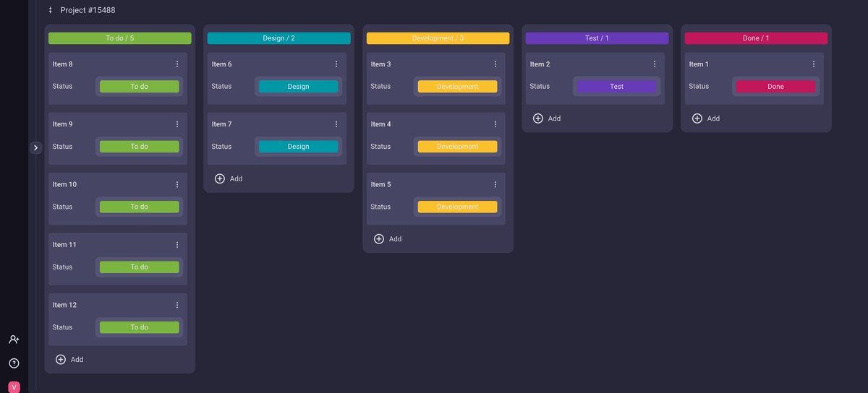Viewport: 868px width, 393px height.
Task: Expand the collapsed left sidebar
Action: click(x=35, y=147)
